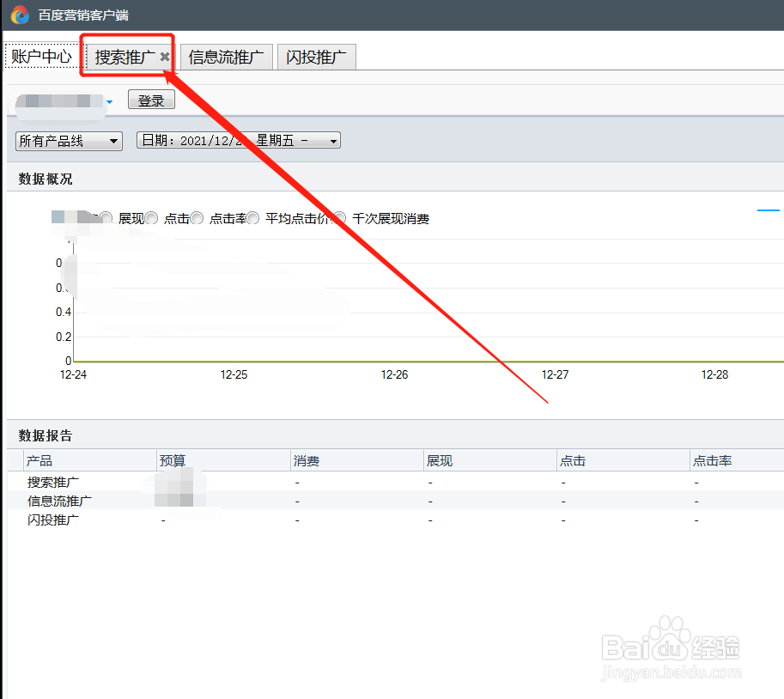
Task: Click the 点击率 column header in report
Action: click(737, 460)
